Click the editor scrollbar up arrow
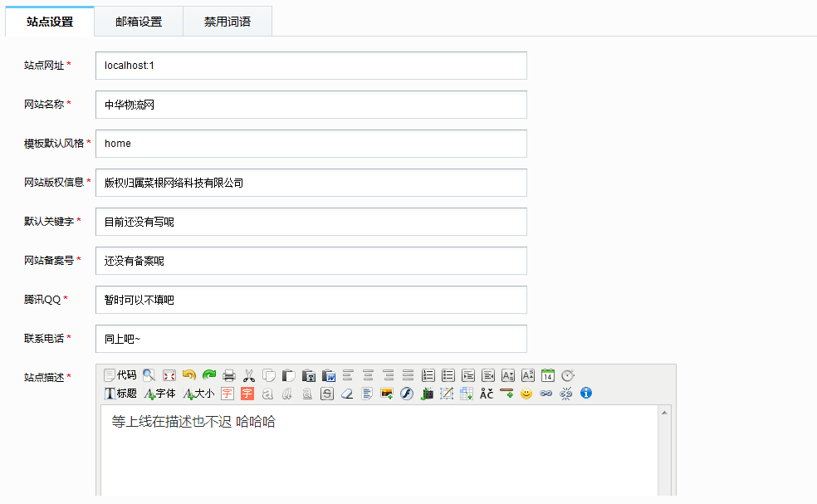Viewport: 817px width, 504px height. (665, 412)
